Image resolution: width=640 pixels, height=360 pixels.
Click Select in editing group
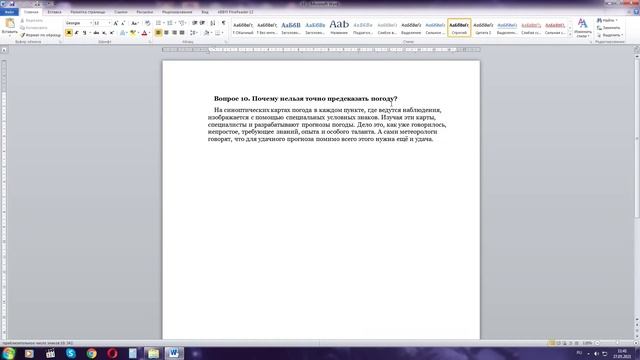pyautogui.click(x=609, y=35)
